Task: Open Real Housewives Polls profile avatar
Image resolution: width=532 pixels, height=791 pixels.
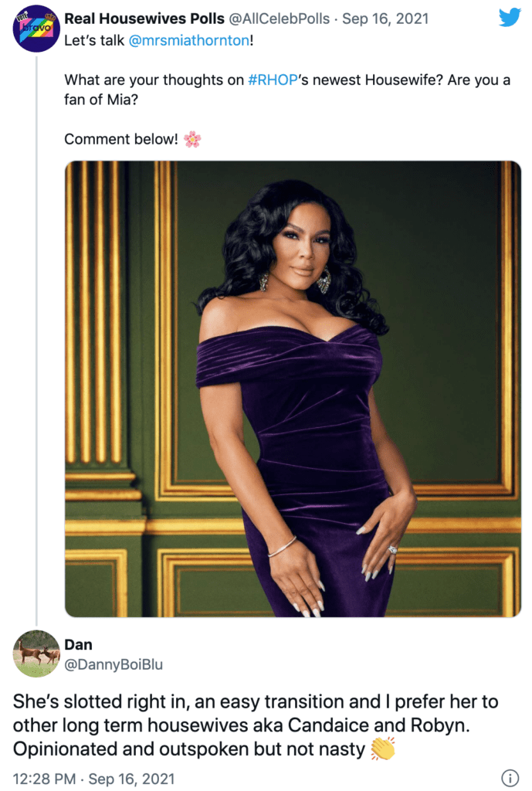Action: pos(36,29)
